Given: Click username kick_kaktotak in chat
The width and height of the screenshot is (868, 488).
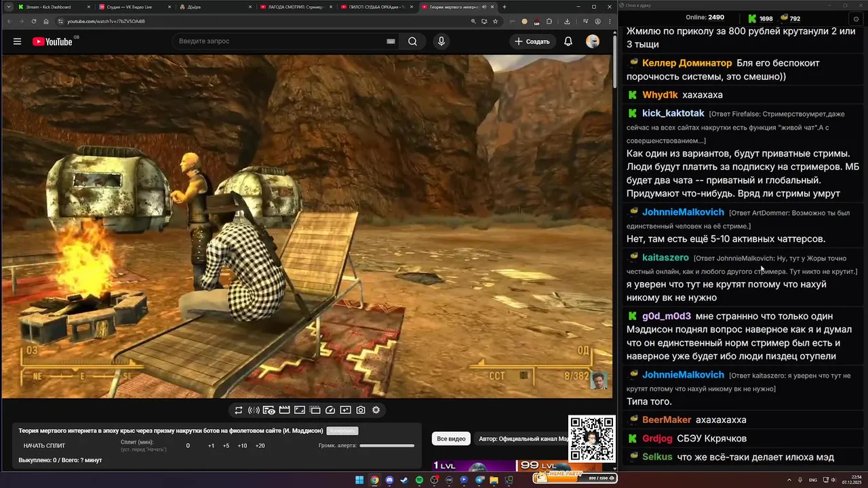Looking at the screenshot, I should click(x=673, y=113).
